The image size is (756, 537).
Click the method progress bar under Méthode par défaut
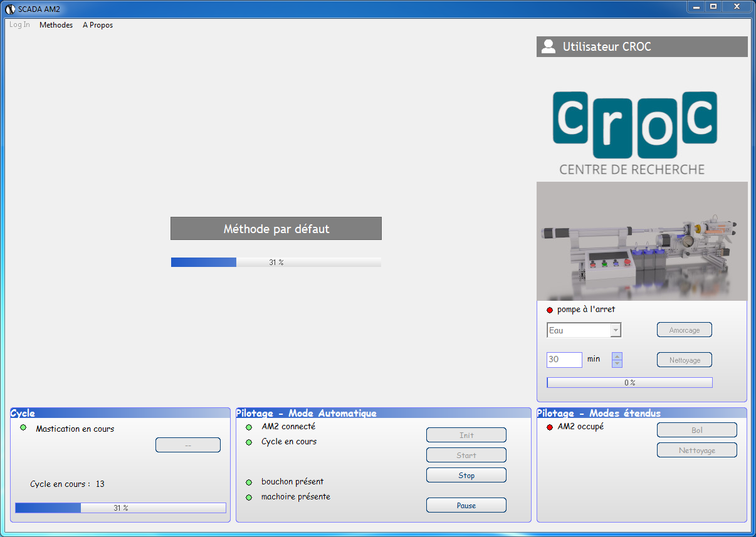[276, 263]
